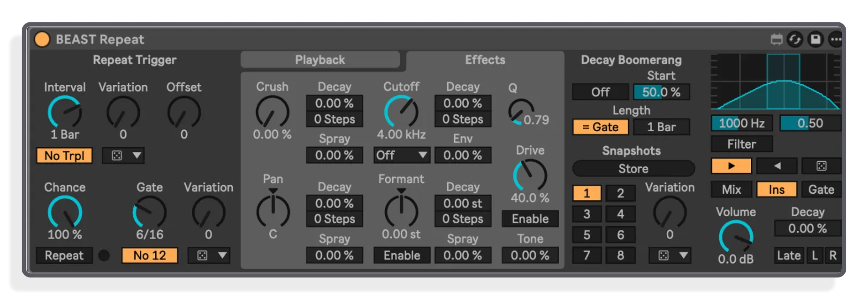868x299 pixels.
Task: Toggle the Late button
Action: tap(789, 255)
